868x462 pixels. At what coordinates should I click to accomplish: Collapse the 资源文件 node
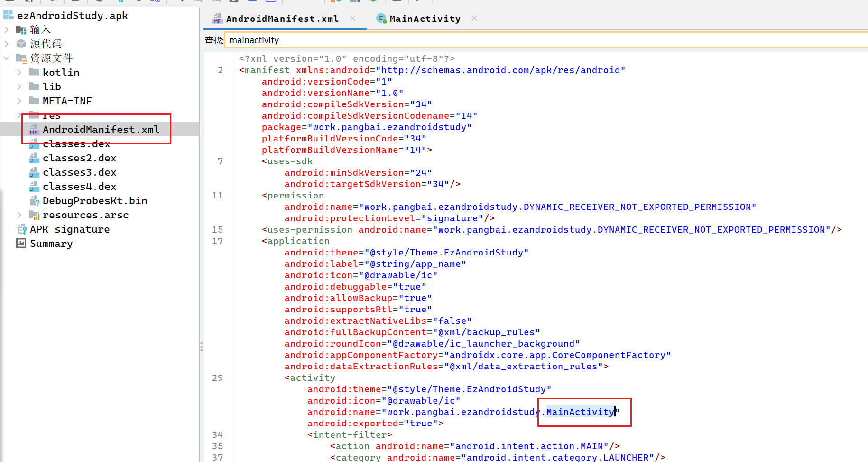pos(7,58)
